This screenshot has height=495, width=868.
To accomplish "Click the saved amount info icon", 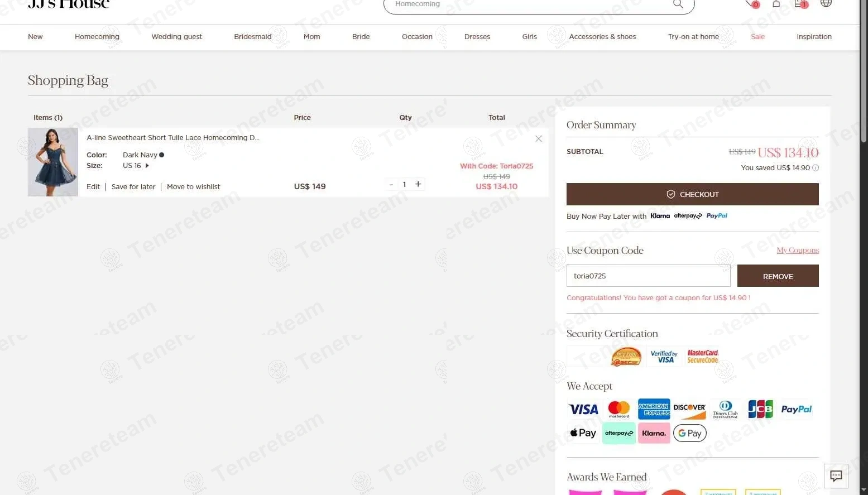I will pos(816,168).
